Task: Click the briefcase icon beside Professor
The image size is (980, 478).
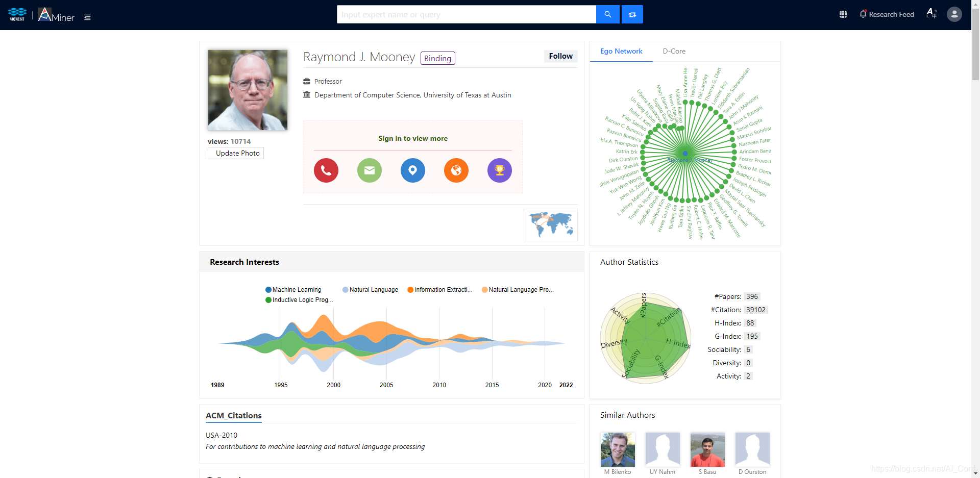Action: click(307, 81)
